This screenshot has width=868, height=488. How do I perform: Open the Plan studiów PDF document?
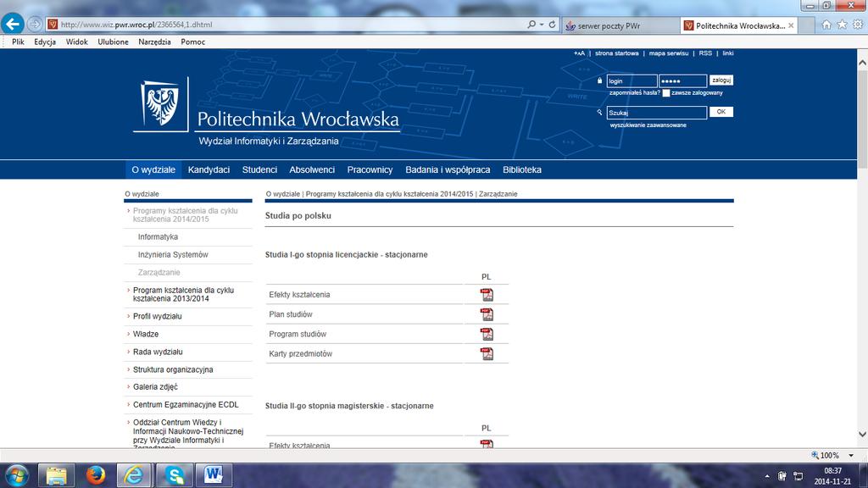coord(487,314)
